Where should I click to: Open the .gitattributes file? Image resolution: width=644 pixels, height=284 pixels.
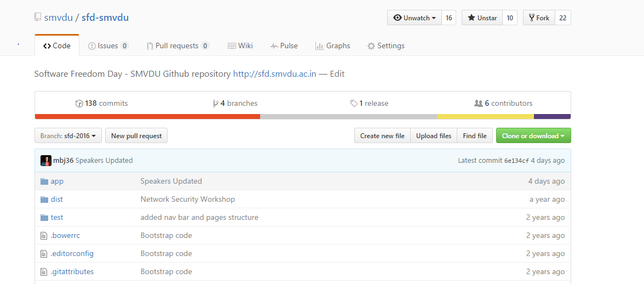(72, 272)
